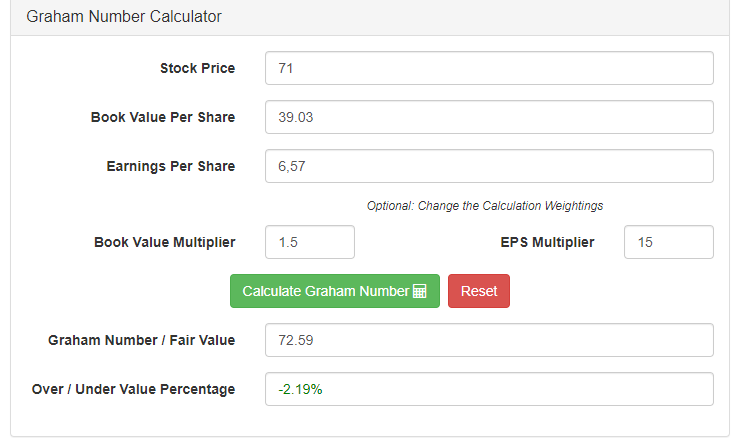Click the calculator icon on the green button
Screen dimensions: 738x438
tap(420, 292)
